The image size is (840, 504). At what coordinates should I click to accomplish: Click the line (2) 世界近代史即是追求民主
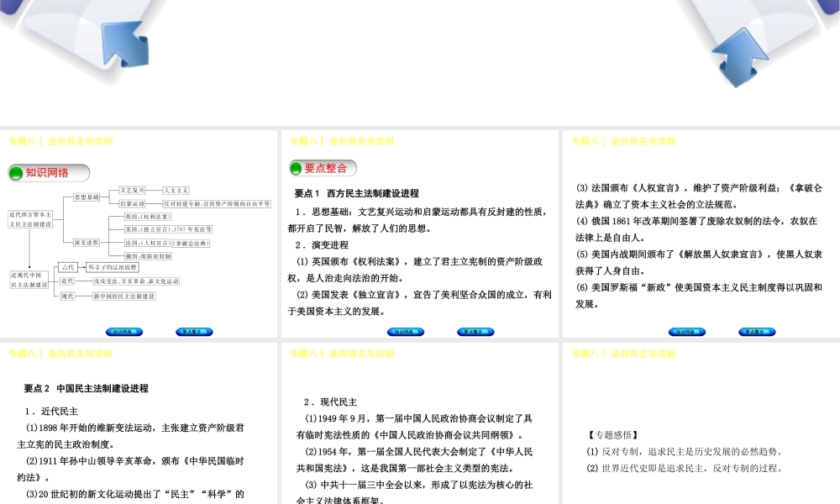point(685,468)
